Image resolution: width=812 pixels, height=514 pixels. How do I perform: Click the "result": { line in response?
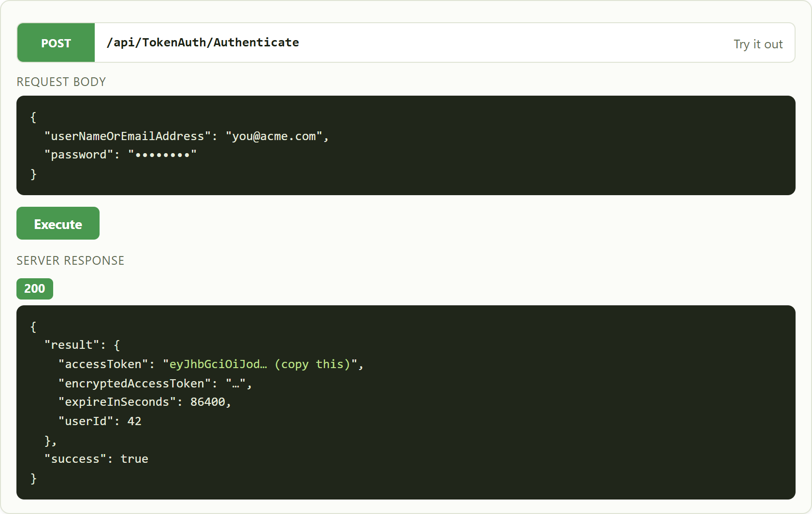coord(82,345)
